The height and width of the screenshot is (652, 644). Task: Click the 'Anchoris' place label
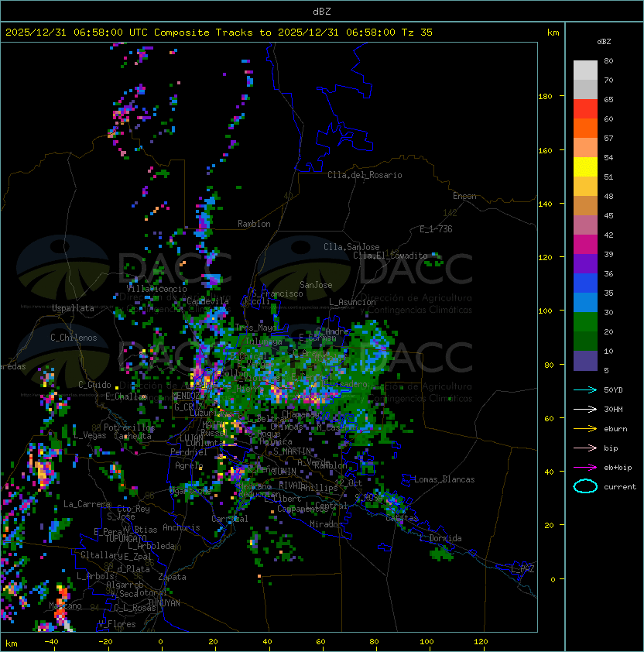181,527
